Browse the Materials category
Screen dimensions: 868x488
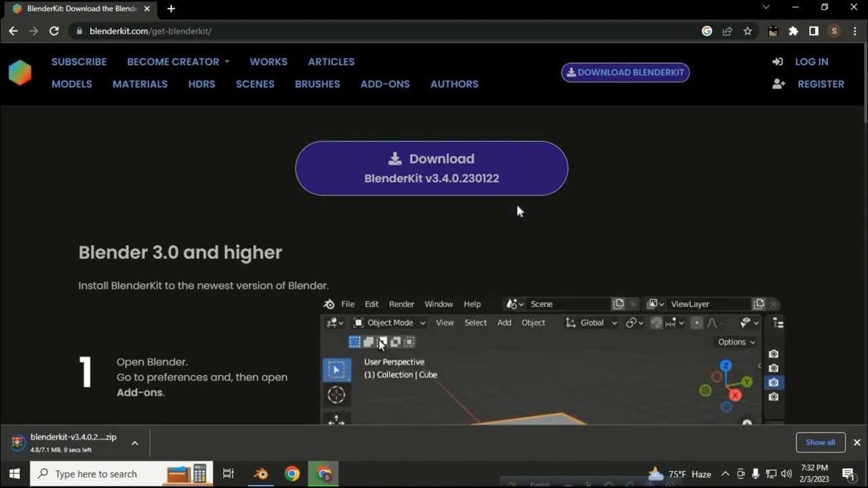click(x=140, y=84)
